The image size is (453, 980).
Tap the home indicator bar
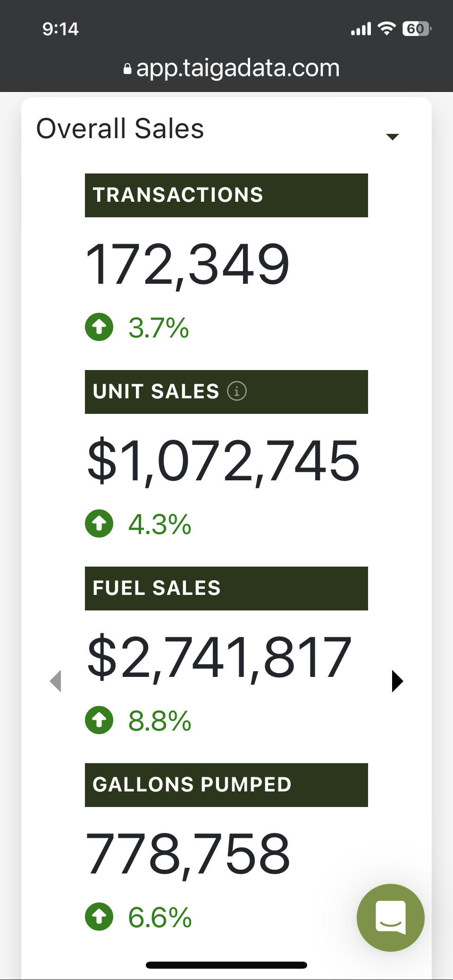pyautogui.click(x=226, y=965)
